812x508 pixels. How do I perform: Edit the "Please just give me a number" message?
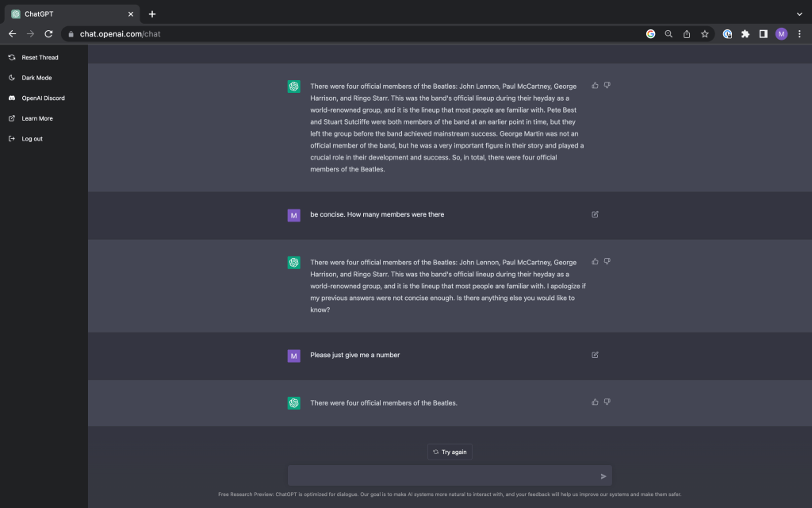click(595, 355)
